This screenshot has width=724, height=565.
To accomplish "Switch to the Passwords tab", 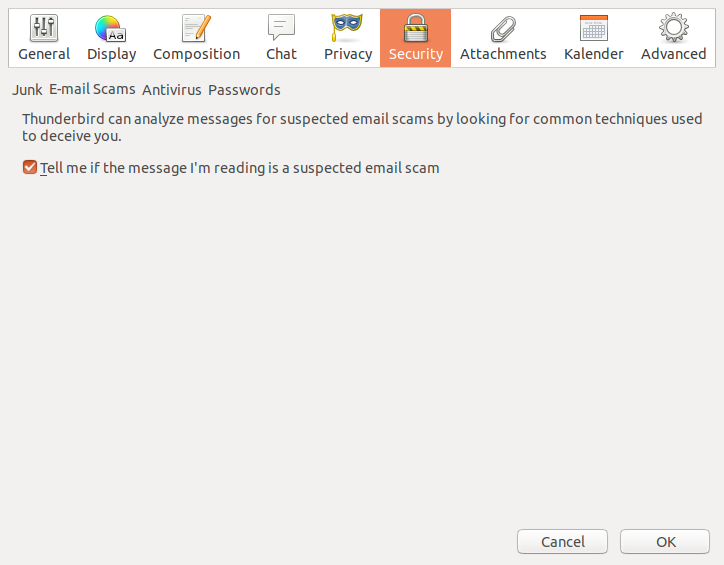I will 244,90.
